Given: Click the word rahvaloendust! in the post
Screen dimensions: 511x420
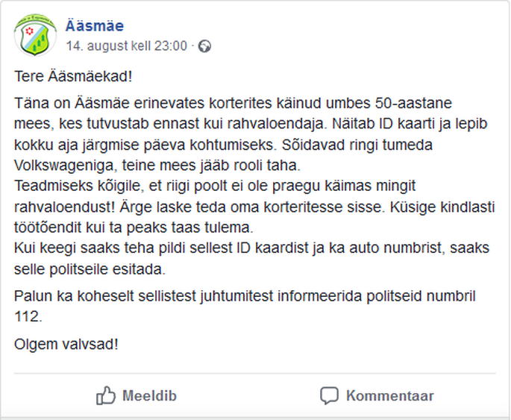Looking at the screenshot, I should (x=64, y=207).
